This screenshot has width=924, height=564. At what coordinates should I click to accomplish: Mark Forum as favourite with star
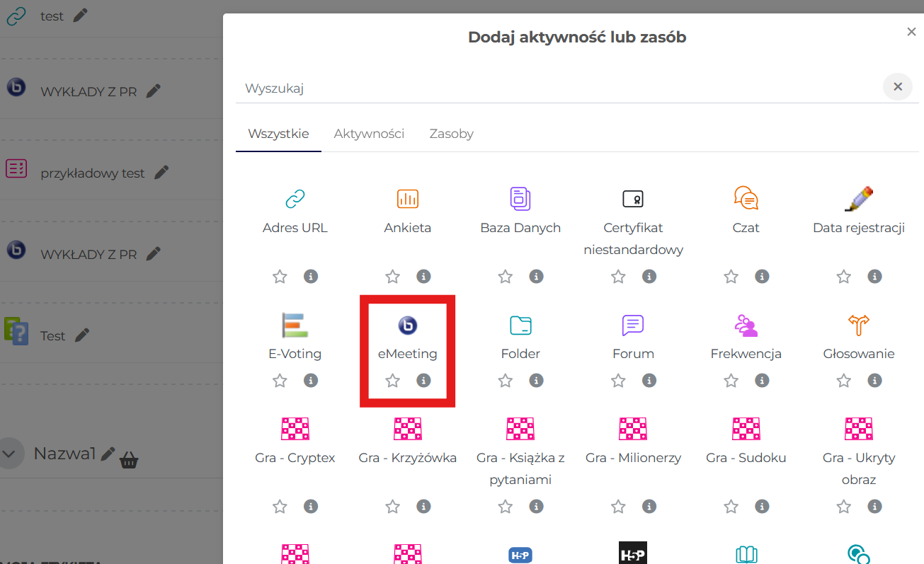coord(618,381)
